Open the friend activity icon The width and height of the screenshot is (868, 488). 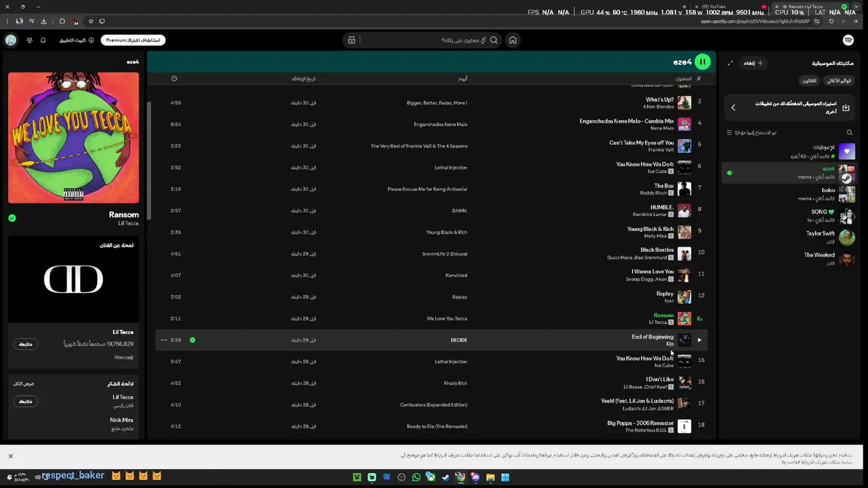[29, 40]
